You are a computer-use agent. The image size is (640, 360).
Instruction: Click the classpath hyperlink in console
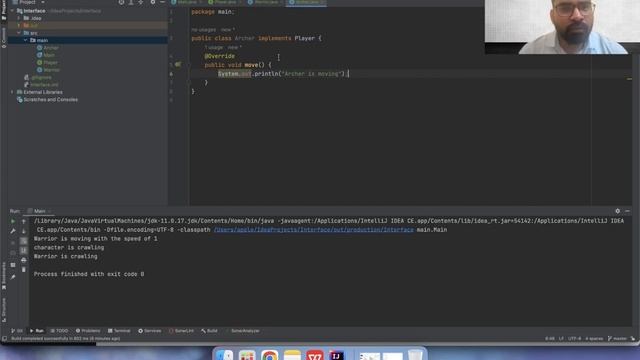pos(313,230)
